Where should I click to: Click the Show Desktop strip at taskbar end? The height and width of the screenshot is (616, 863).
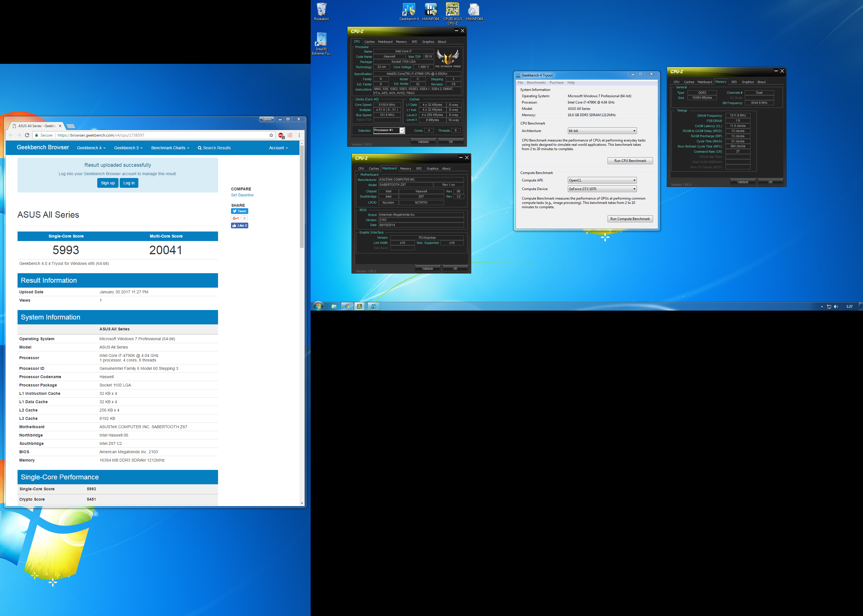click(x=860, y=306)
